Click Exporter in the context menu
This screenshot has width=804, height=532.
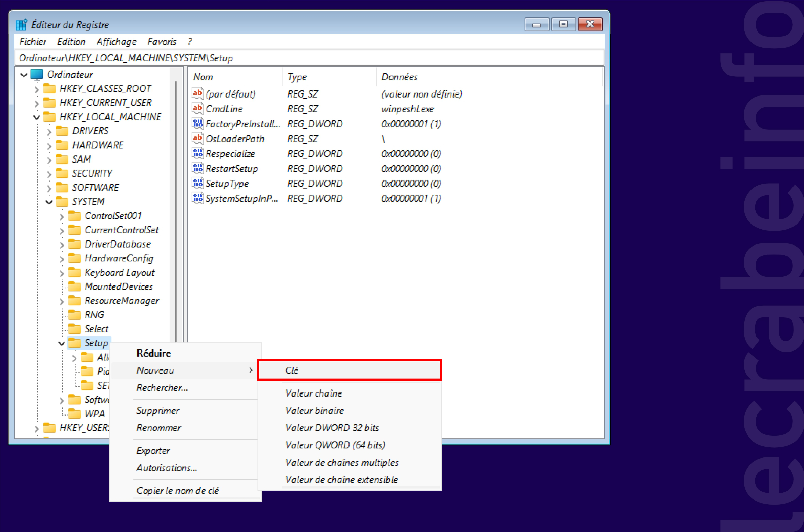(x=153, y=450)
